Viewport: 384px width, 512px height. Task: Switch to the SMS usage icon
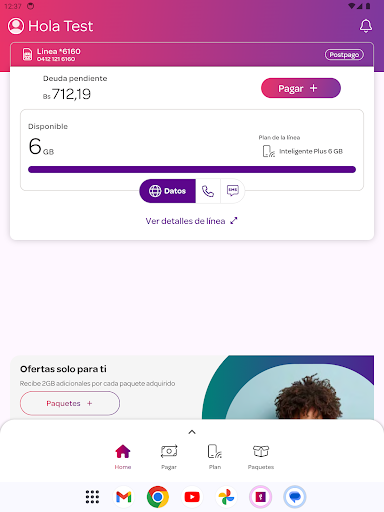click(x=233, y=191)
